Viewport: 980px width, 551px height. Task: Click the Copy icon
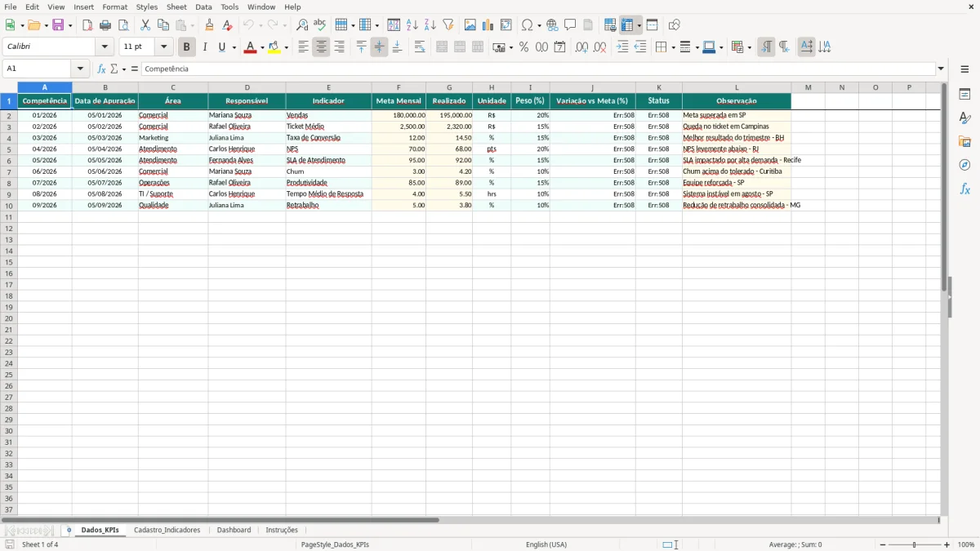point(163,25)
